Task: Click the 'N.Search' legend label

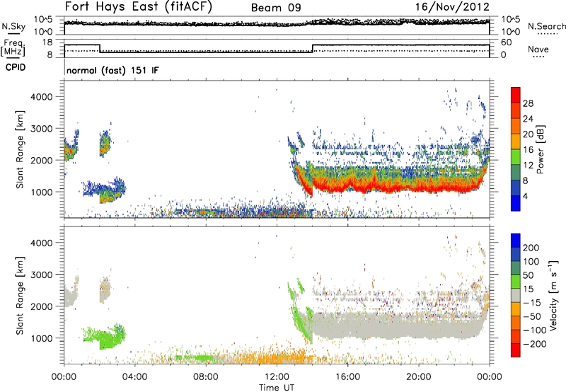Action: pyautogui.click(x=546, y=26)
